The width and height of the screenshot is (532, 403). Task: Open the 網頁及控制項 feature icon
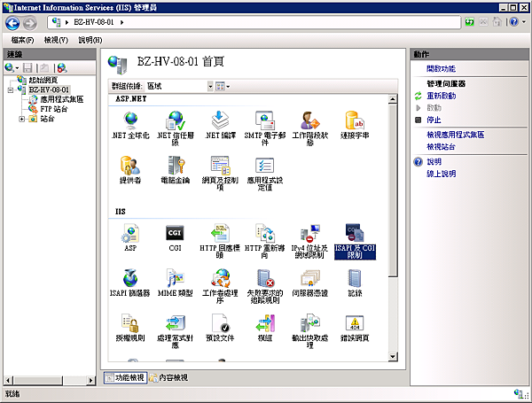(x=220, y=173)
